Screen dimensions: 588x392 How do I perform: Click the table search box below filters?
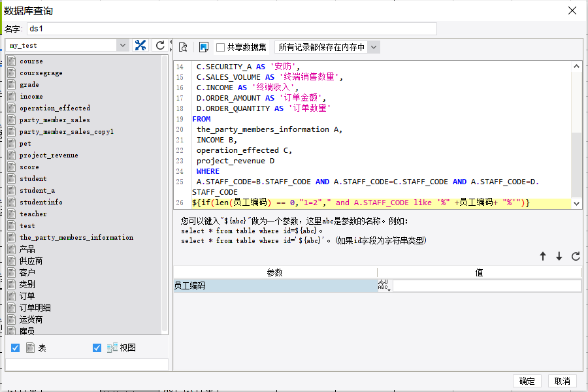87,365
